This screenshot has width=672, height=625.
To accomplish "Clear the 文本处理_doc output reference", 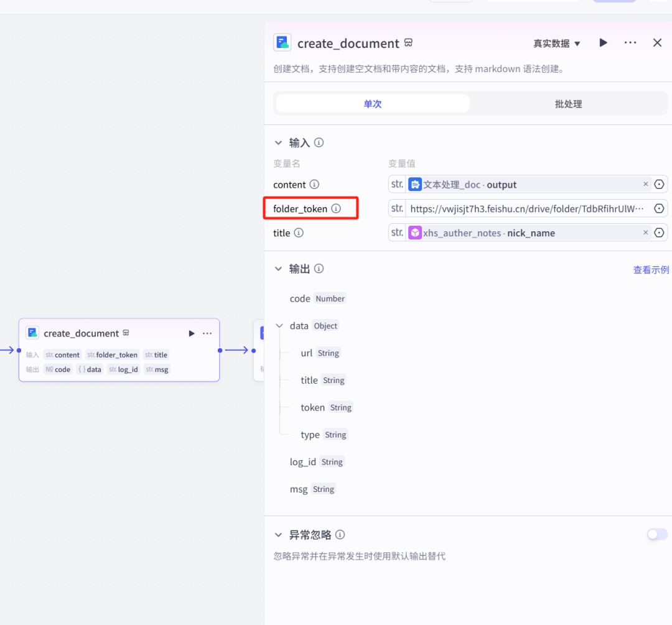I will coord(645,184).
